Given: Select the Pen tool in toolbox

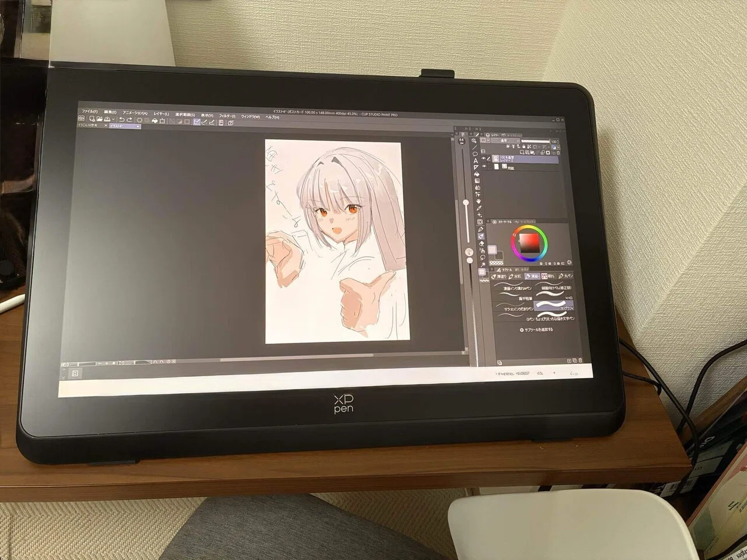Looking at the screenshot, I should coord(480,230).
